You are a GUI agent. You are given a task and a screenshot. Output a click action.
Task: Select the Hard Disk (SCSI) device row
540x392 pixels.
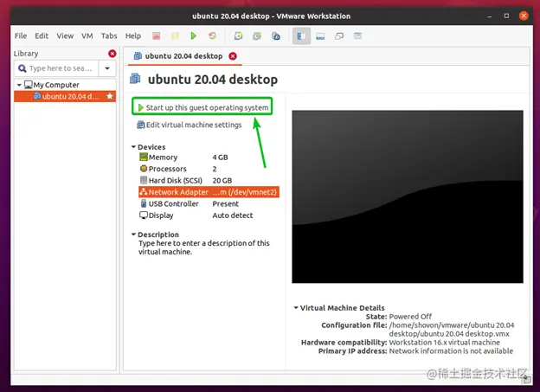[209, 180]
